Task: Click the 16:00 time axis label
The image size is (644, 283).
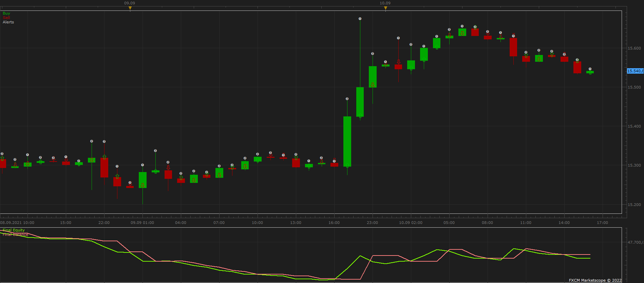Action: (334, 223)
